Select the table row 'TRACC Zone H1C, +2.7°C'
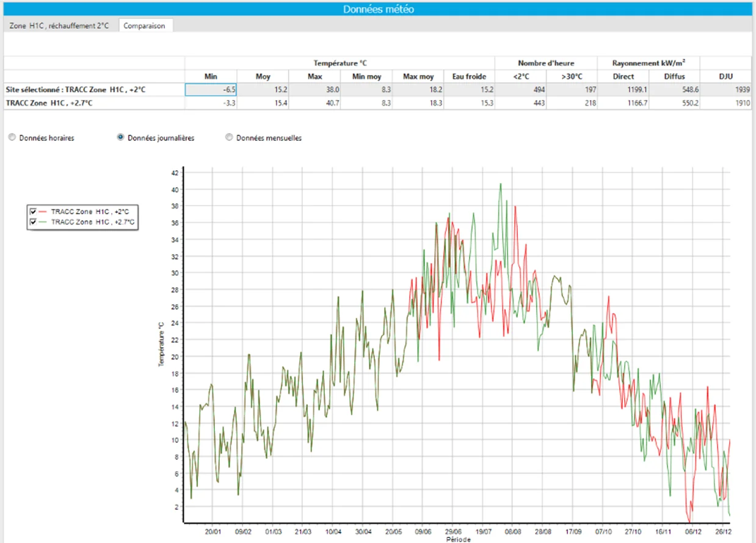This screenshot has height=543, width=756. 377,103
